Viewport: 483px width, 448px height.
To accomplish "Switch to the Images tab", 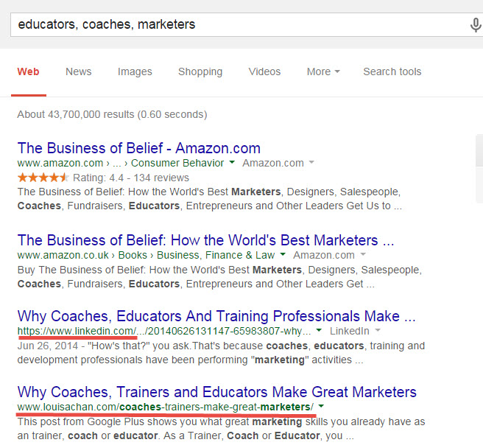I will [x=135, y=71].
